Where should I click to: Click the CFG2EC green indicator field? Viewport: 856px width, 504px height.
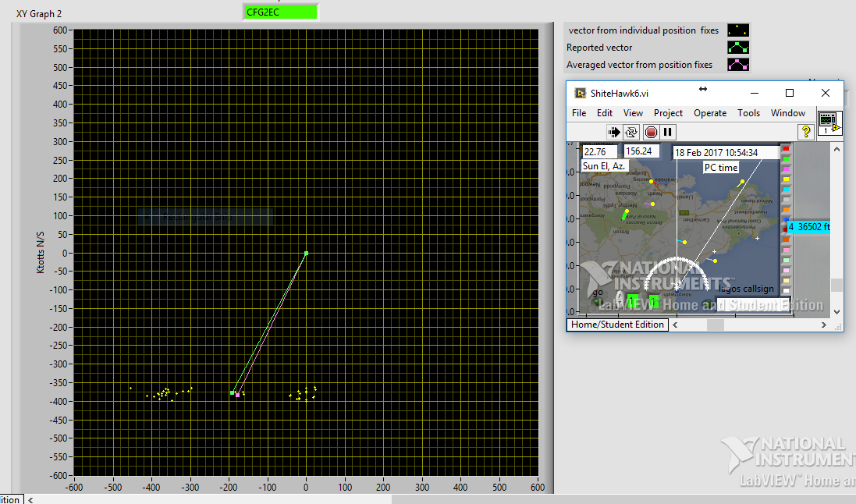click(280, 12)
